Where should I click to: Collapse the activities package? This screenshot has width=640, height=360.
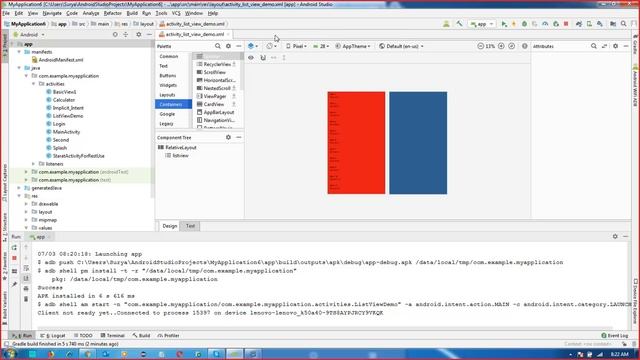[x=34, y=84]
